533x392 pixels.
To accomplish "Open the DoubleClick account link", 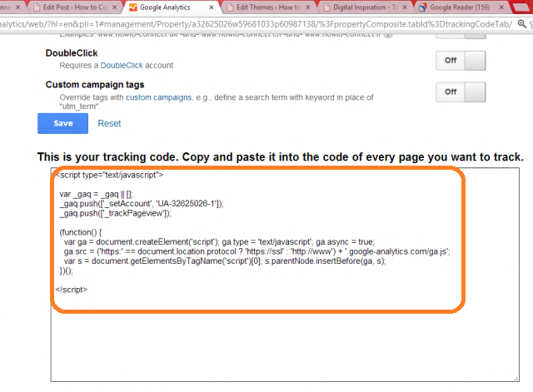I will tap(122, 65).
